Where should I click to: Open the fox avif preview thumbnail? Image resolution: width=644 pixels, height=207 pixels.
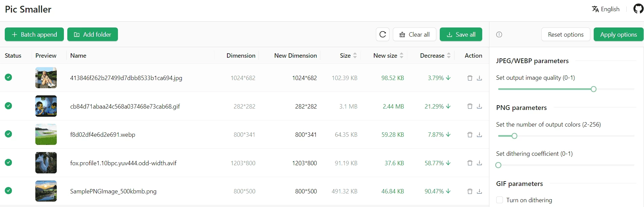tap(46, 163)
